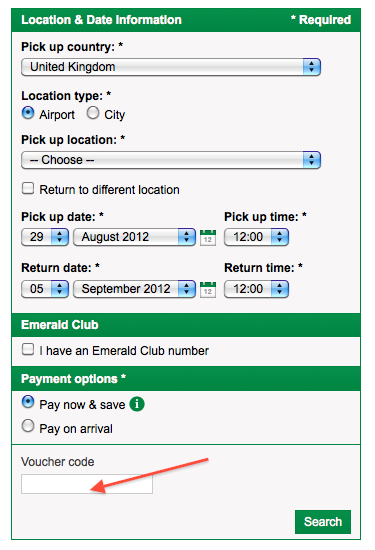The height and width of the screenshot is (550, 375).
Task: Click the Voucher code input field
Action: pyautogui.click(x=87, y=484)
